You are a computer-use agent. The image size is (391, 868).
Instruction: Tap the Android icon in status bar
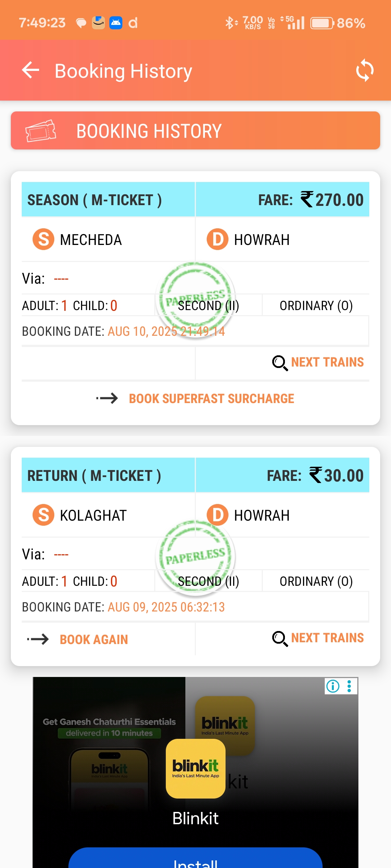point(116,23)
